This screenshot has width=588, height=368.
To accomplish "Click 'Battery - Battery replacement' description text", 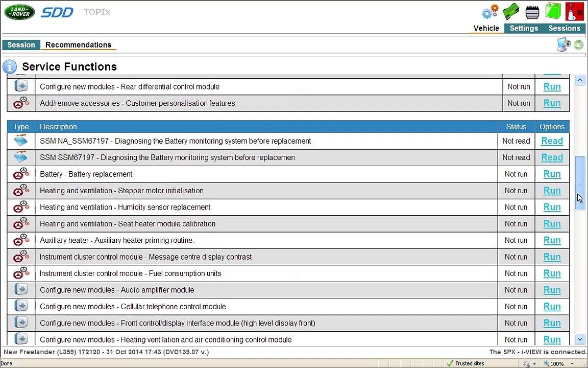I will 86,174.
